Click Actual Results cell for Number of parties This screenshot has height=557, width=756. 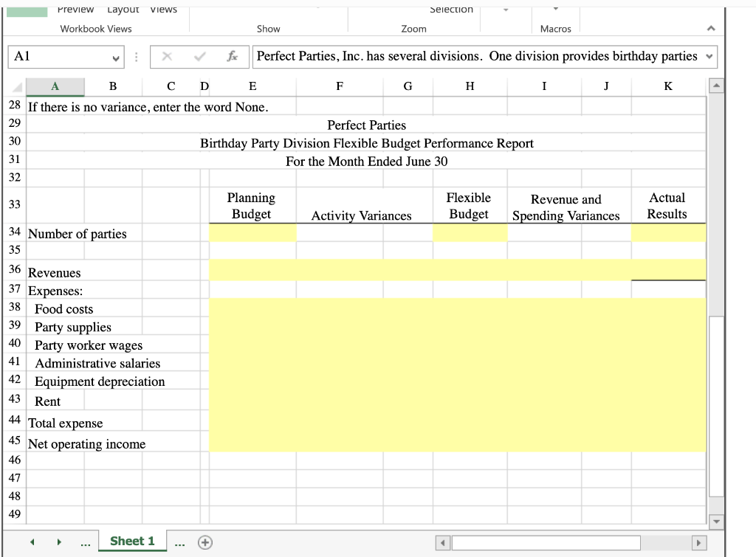coord(668,232)
